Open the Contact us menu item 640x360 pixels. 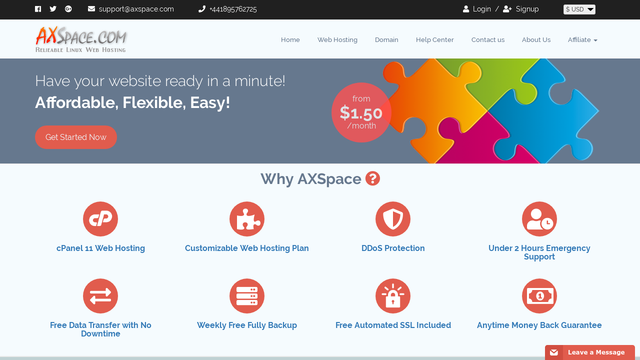pyautogui.click(x=488, y=40)
